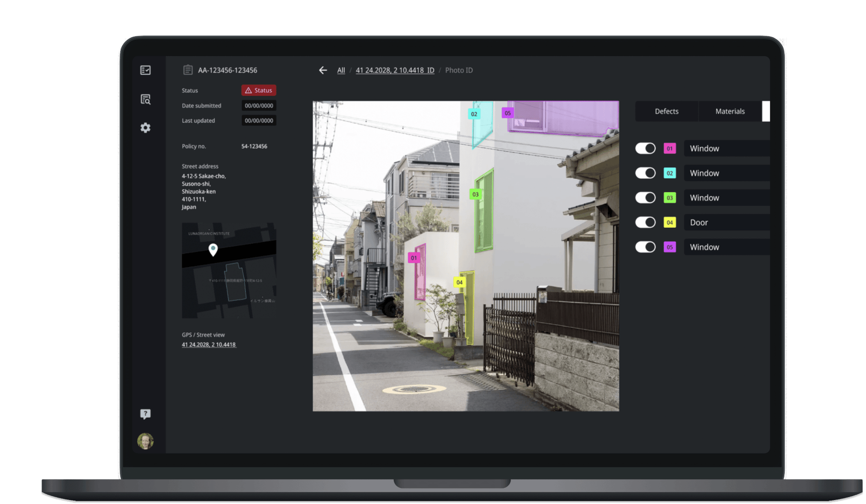
Task: Click policy number 54-123456
Action: click(x=254, y=146)
